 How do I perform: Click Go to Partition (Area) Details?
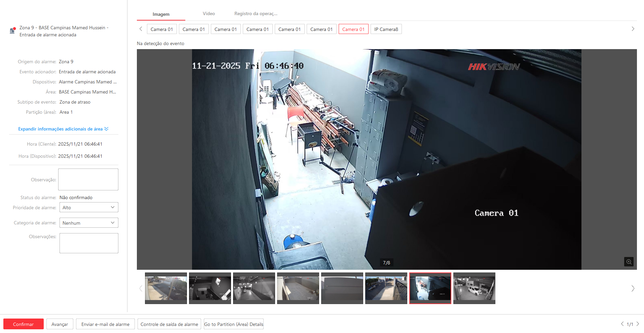tap(233, 324)
